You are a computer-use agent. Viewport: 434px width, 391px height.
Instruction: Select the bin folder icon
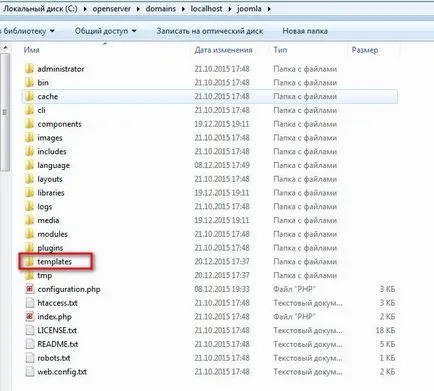point(29,83)
